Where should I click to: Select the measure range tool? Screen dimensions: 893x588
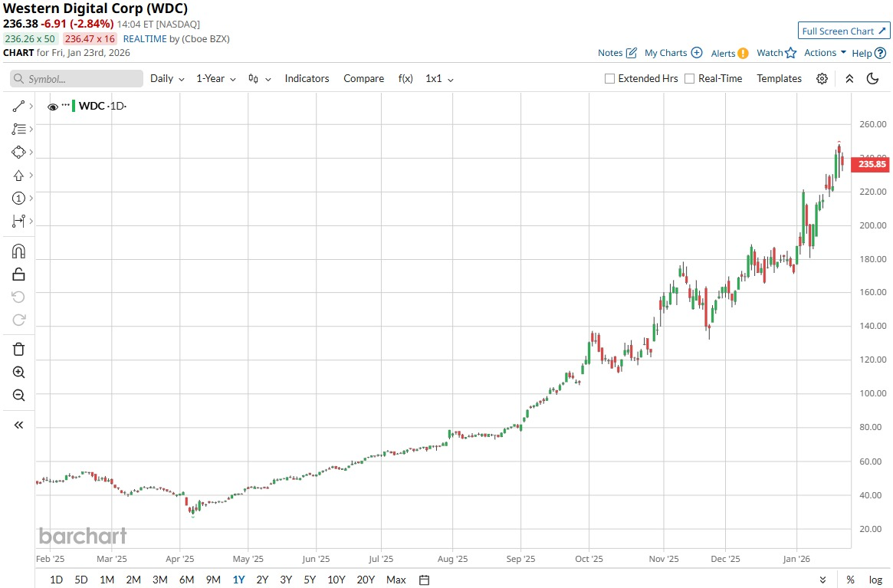[18, 221]
